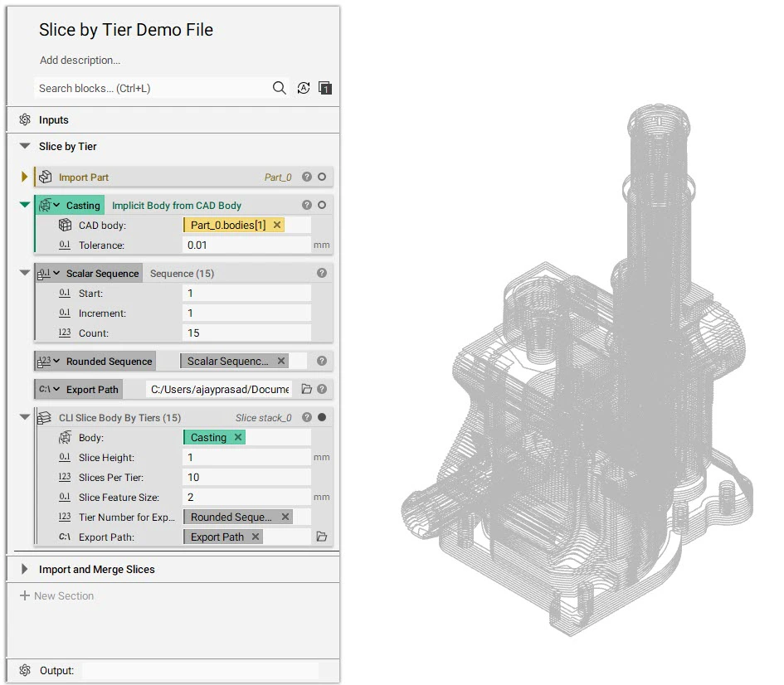Click the Inputs section gear icon
Image resolution: width=784 pixels, height=685 pixels.
coord(25,119)
